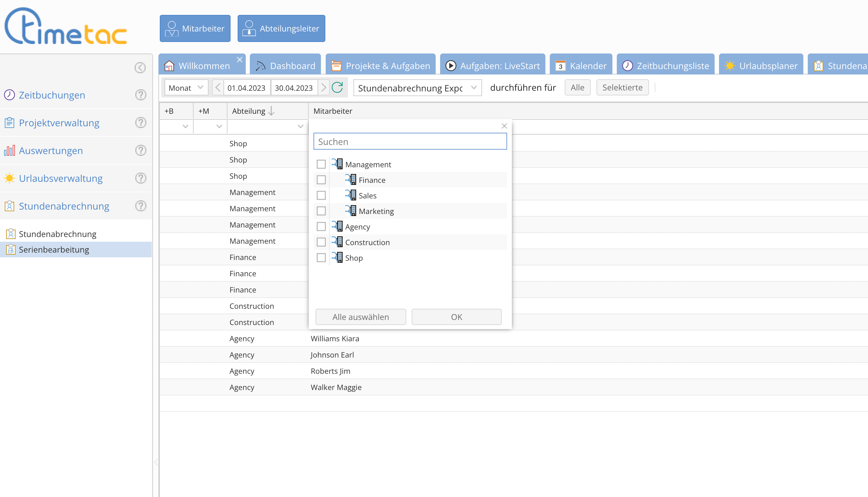
Task: Check the Agency checkbox
Action: [x=321, y=226]
